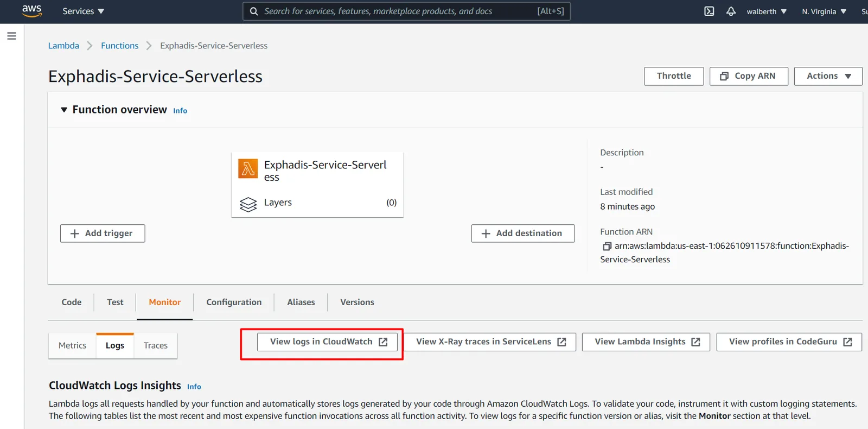Open the CloudShell terminal icon

(709, 11)
